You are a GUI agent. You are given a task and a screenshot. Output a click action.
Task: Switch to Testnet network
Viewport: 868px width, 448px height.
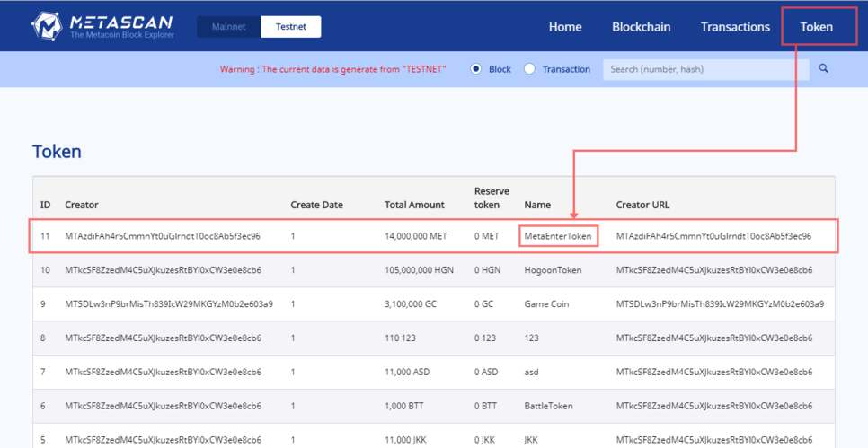(290, 27)
